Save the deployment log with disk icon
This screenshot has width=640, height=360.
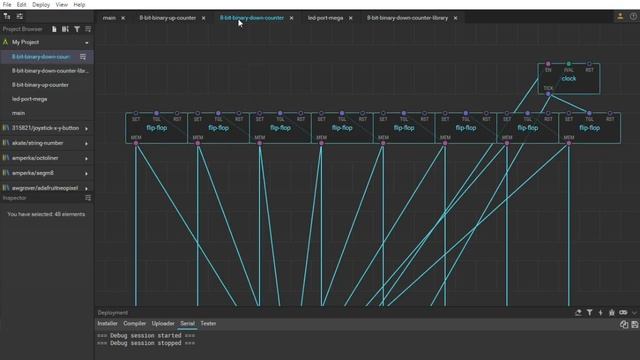click(x=635, y=324)
